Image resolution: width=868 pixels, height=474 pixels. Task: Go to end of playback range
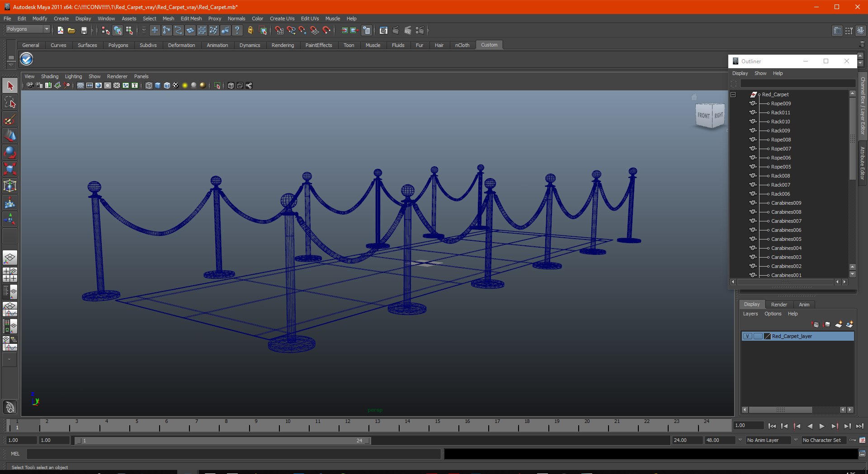tap(859, 426)
